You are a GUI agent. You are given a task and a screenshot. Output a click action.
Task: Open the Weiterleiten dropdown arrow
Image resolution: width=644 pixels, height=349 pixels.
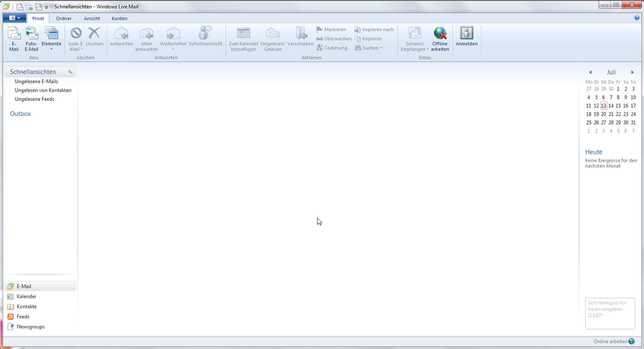pos(173,49)
